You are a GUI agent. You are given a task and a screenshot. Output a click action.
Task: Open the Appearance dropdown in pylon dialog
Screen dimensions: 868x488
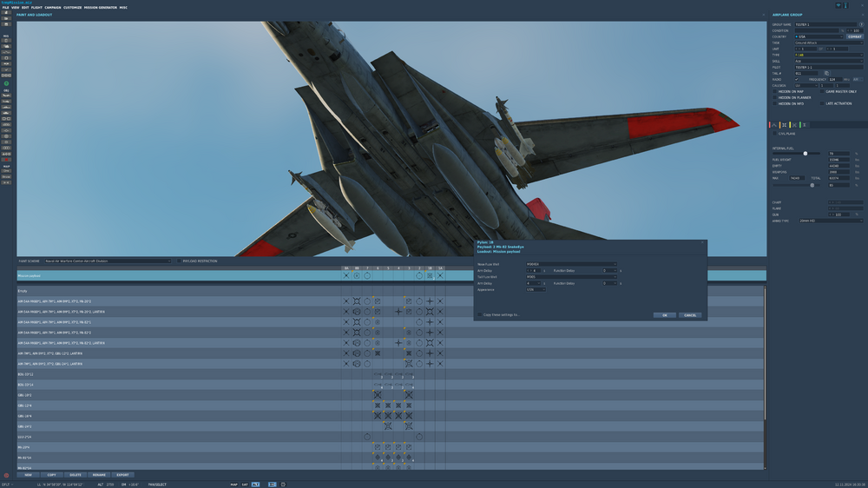tap(536, 290)
